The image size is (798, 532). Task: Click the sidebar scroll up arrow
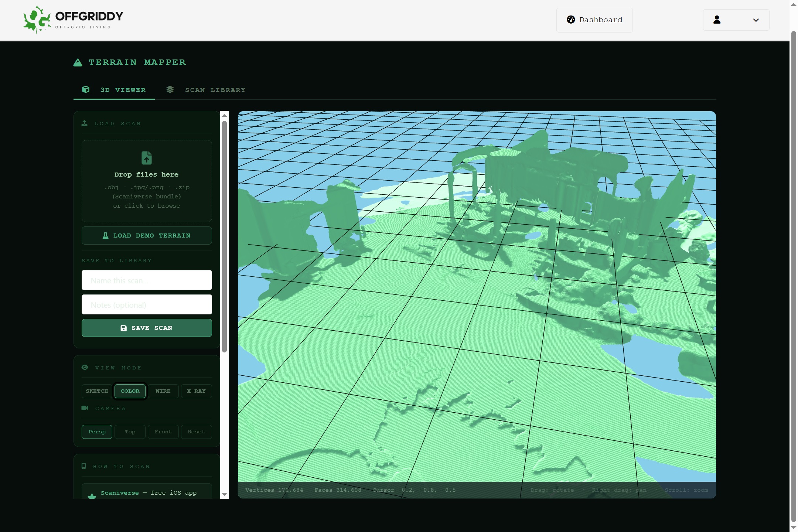click(x=224, y=115)
